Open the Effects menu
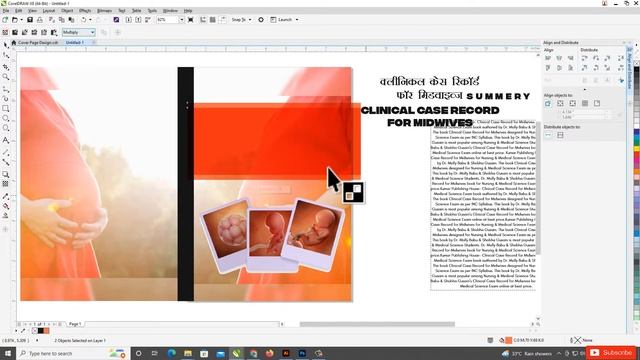This screenshot has height=360, width=640. click(85, 11)
